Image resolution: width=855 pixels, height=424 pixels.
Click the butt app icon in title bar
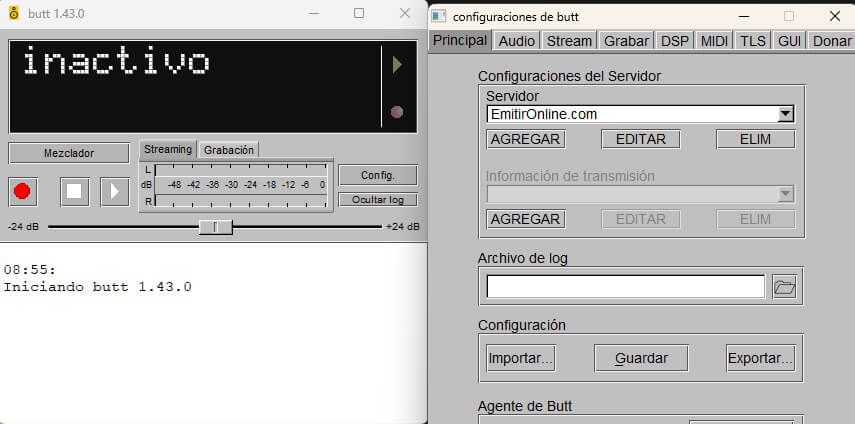tap(14, 13)
